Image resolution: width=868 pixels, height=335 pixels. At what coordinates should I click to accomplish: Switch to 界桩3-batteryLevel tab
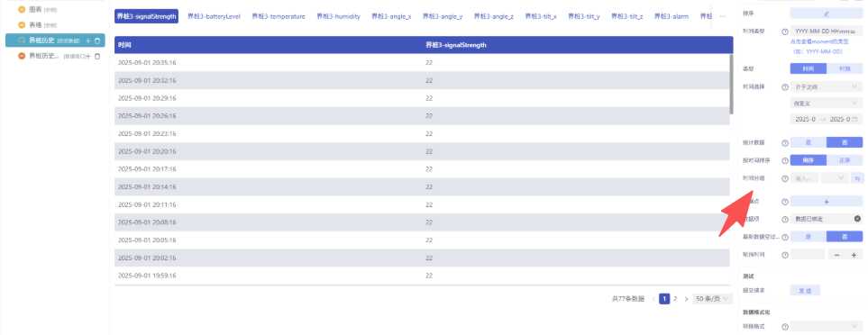[214, 16]
